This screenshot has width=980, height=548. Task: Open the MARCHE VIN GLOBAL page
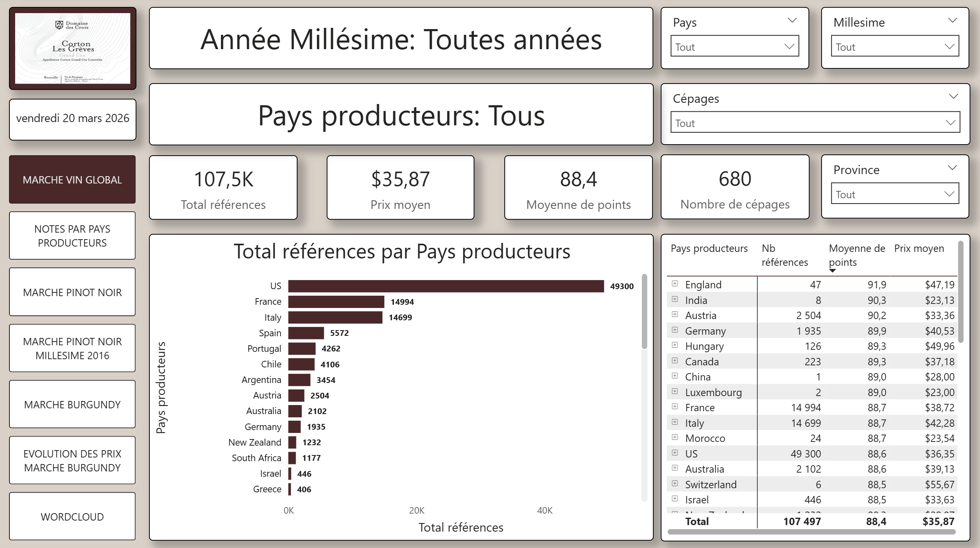[x=72, y=179]
